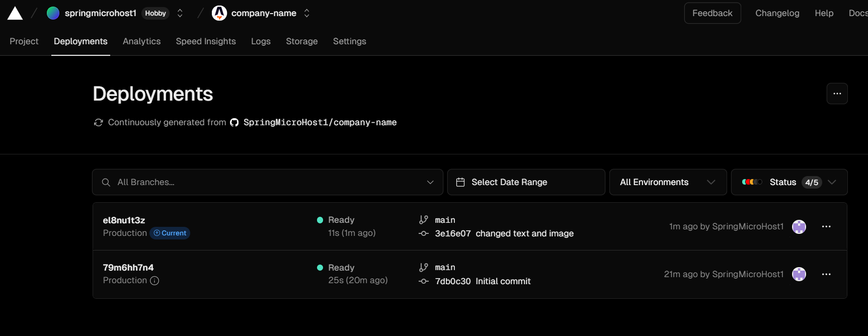Click the info icon beside 79m6hh7n4 Production

(x=154, y=281)
